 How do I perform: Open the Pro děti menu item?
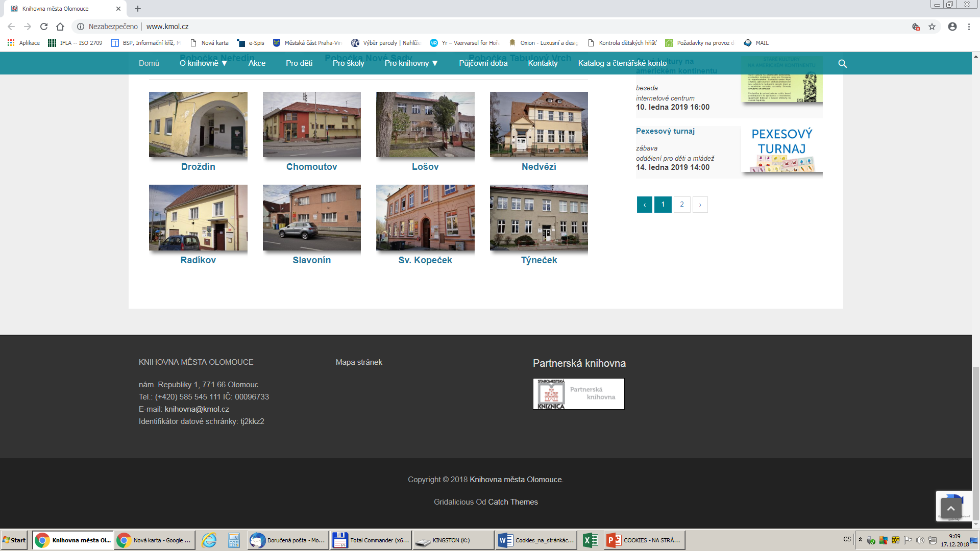pos(299,63)
